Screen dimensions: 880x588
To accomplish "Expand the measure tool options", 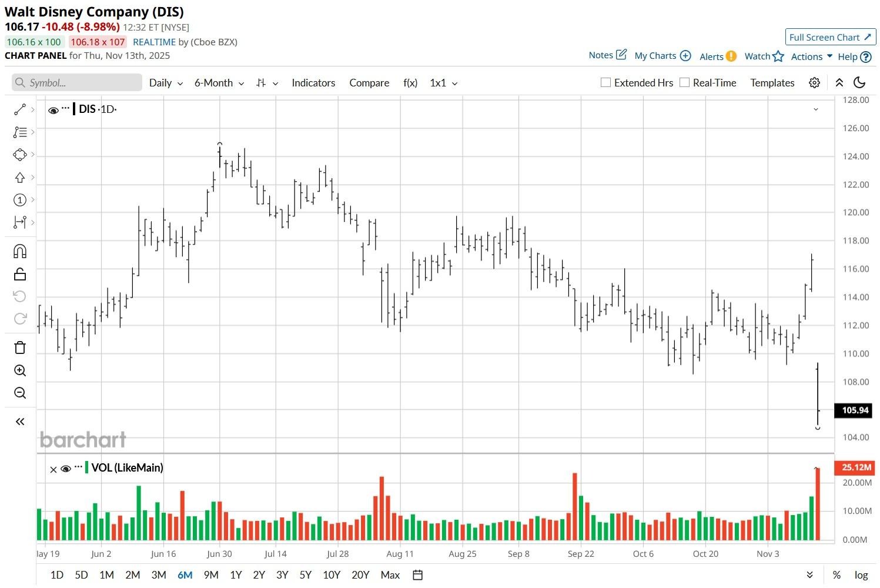I will click(32, 222).
